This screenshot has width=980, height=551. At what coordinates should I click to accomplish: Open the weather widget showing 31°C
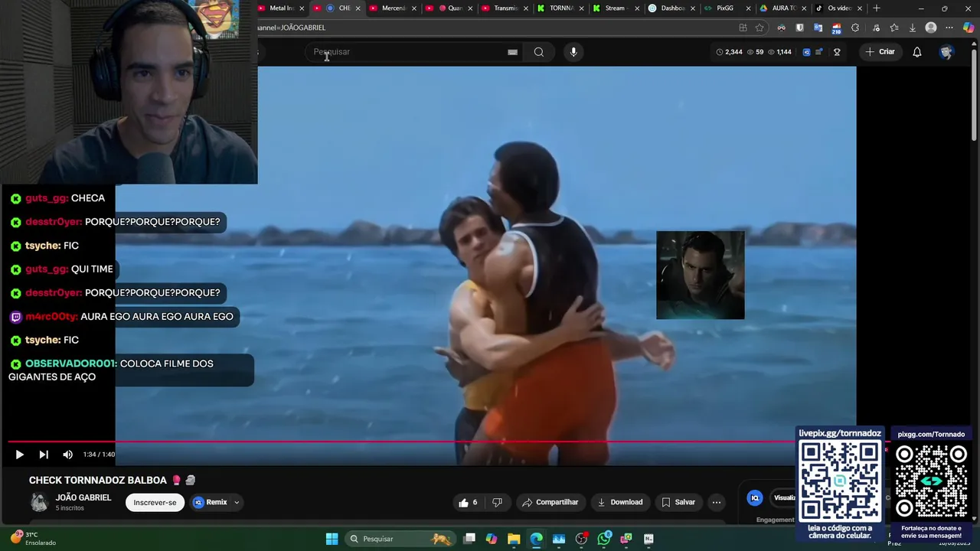(x=34, y=539)
